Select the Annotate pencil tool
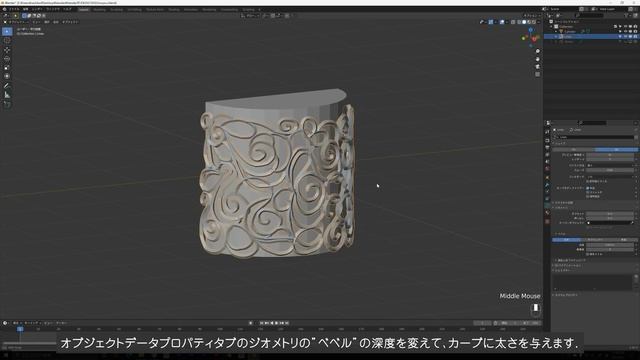 coord(7,86)
